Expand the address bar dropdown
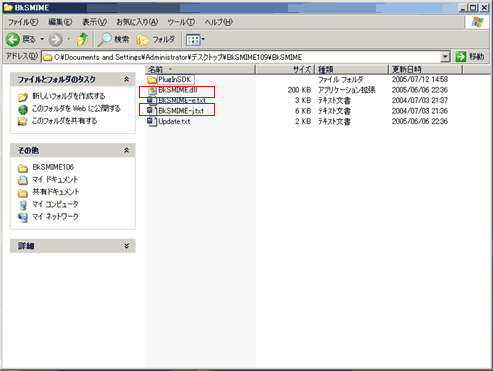The height and width of the screenshot is (371, 493). [445, 57]
